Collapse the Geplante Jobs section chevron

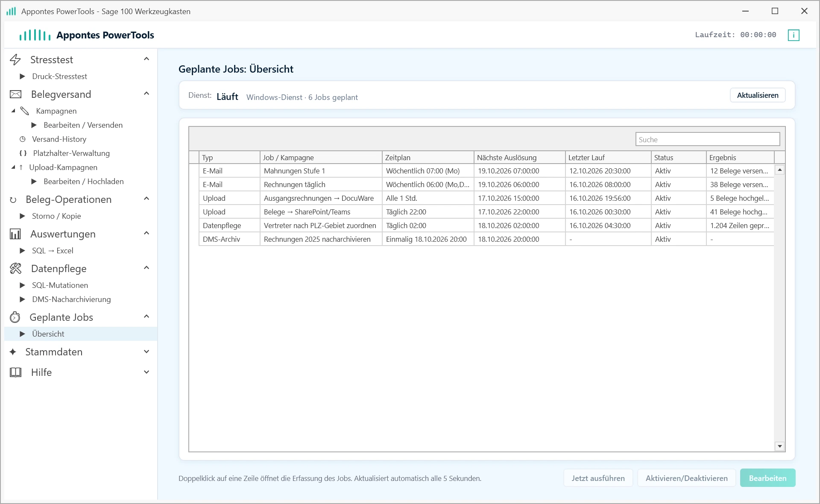tap(146, 316)
